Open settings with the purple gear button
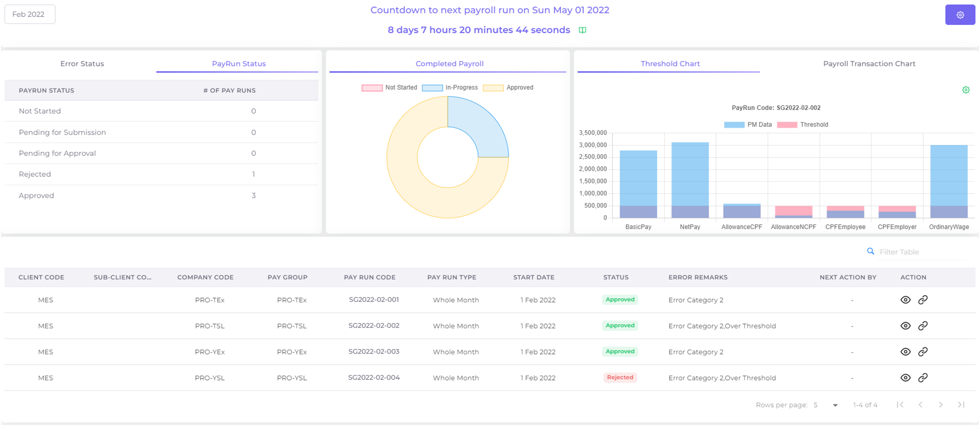This screenshot has width=980, height=426. tap(960, 15)
